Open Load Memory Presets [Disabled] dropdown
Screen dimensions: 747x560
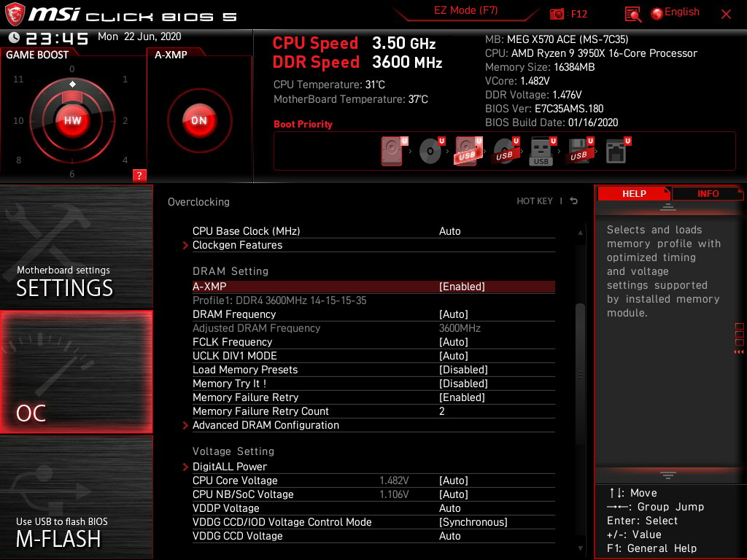373,370
